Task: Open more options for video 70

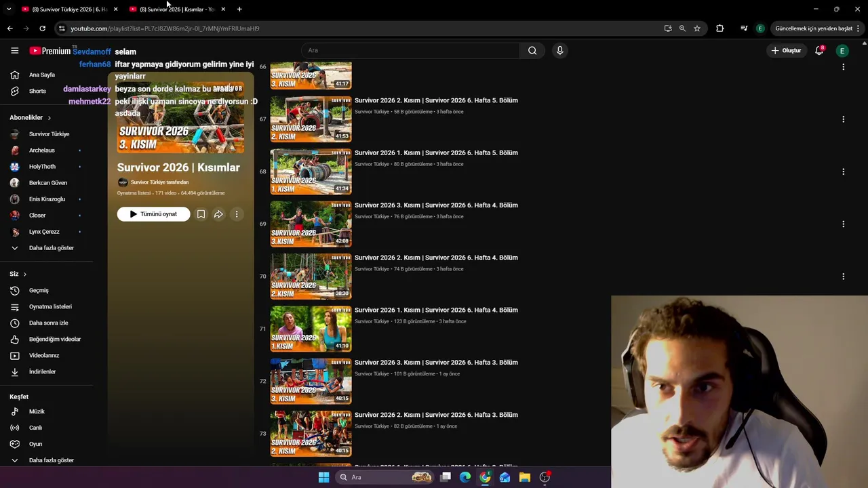Action: click(844, 277)
